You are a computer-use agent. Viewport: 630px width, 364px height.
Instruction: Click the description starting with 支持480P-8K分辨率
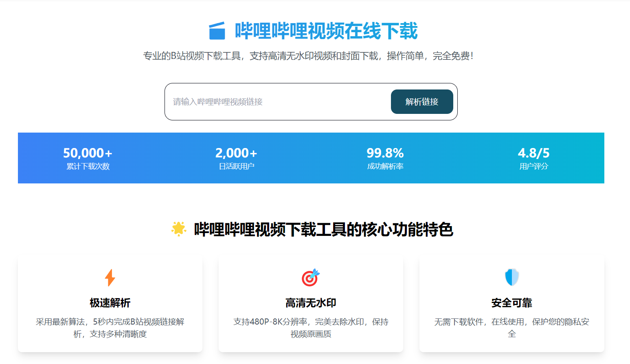pos(311,328)
